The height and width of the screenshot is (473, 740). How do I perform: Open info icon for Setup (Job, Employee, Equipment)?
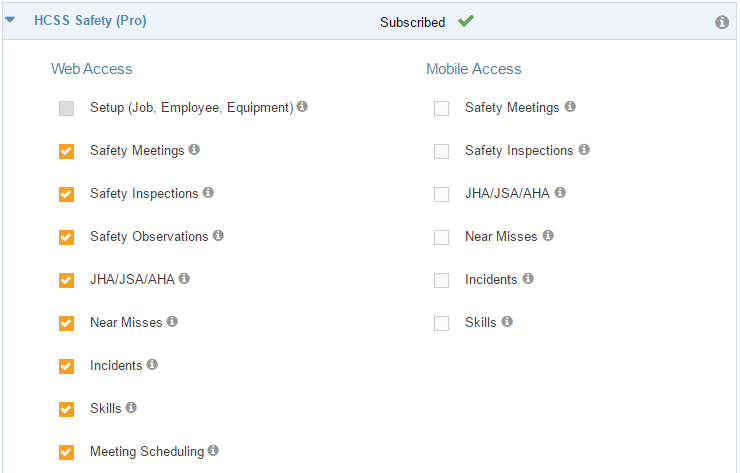[x=302, y=107]
